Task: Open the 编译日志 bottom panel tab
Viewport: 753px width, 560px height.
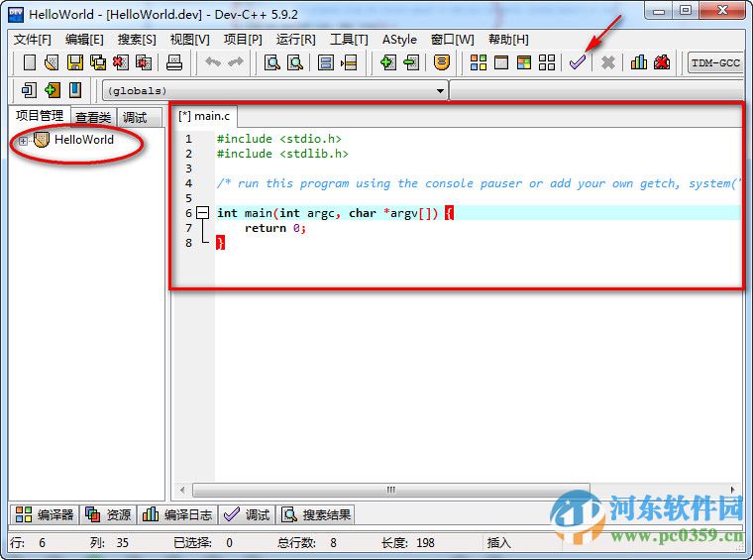Action: coord(177,514)
